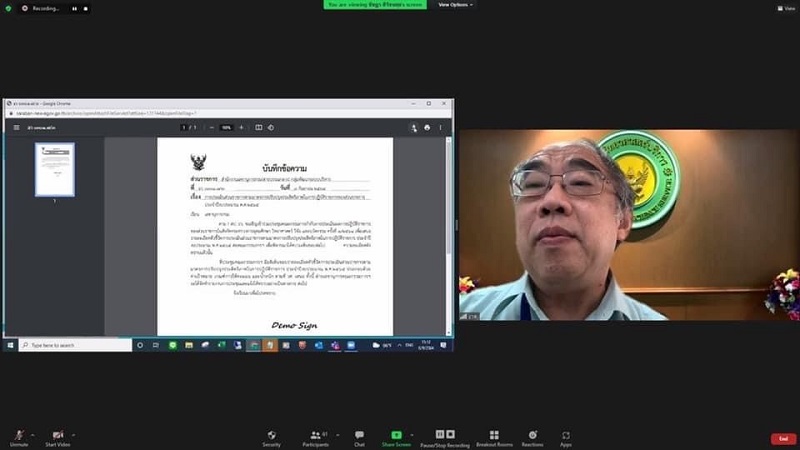The width and height of the screenshot is (800, 450).
Task: Expand audio options arrow beside Unmute
Action: [x=33, y=435]
